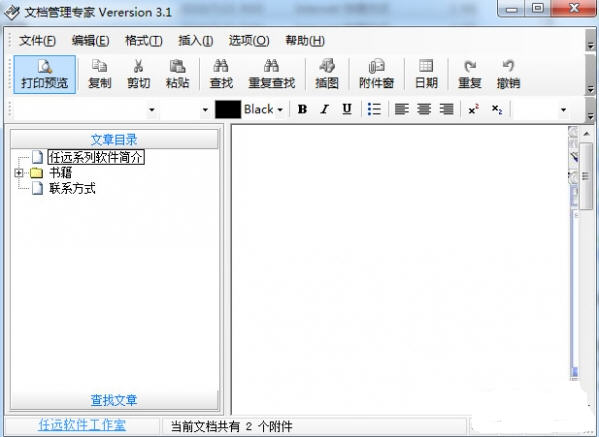
Task: Click Repeat Find (重复查找) icon
Action: coord(272,74)
